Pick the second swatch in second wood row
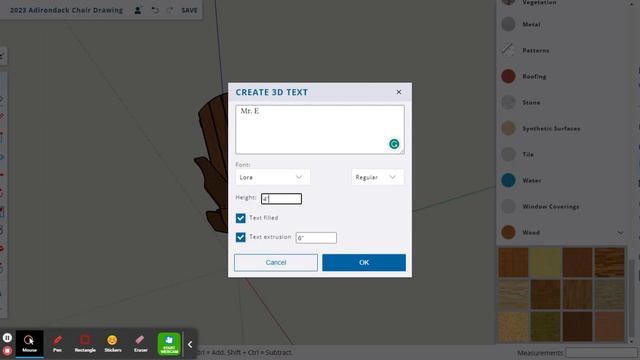 pyautogui.click(x=545, y=295)
